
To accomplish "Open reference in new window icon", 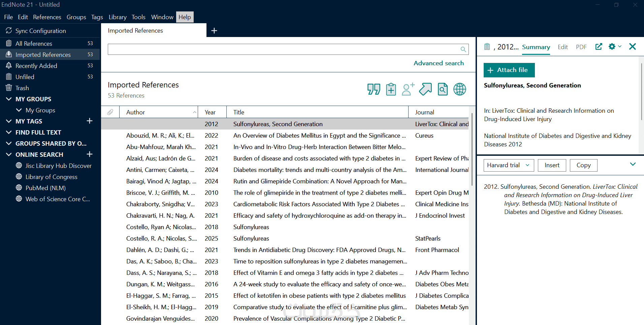I will pos(599,47).
